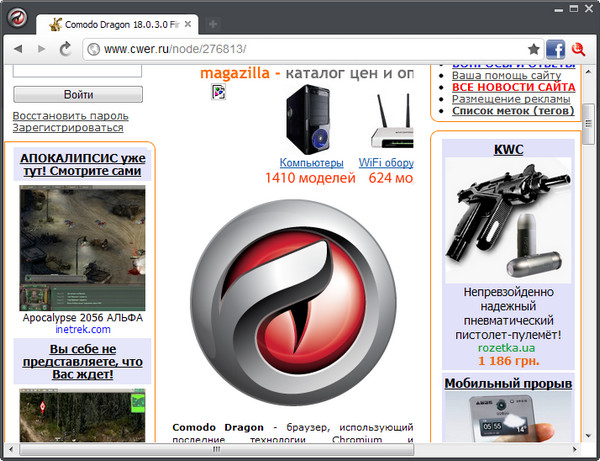The width and height of the screenshot is (600, 461).
Task: Click the Зарегистрироваться link
Action: point(68,128)
